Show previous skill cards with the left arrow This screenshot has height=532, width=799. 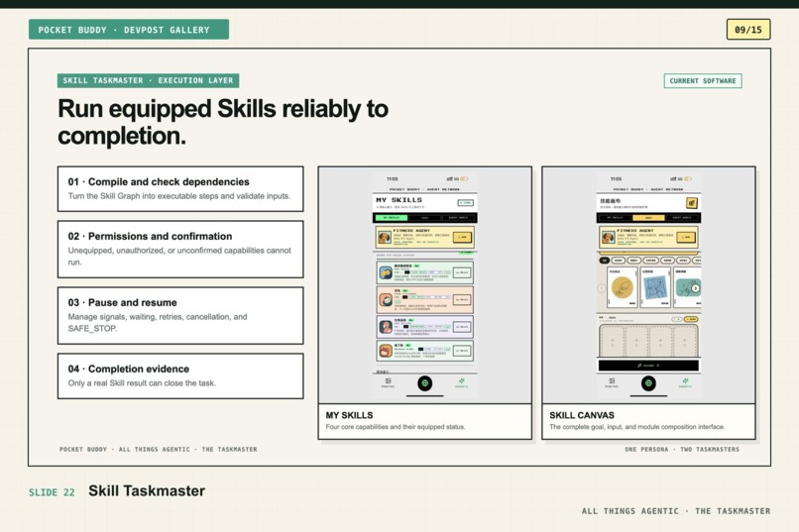602,288
